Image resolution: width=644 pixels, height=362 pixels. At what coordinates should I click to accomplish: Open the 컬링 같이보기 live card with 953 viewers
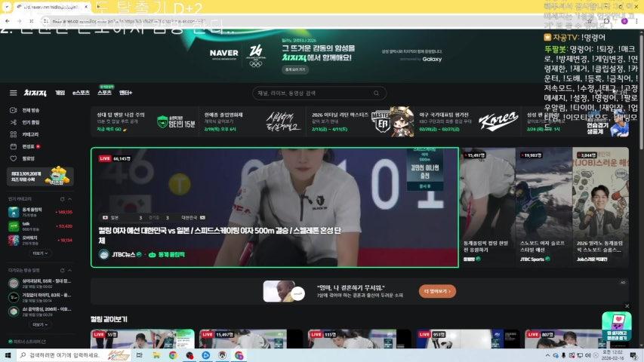pos(468,339)
